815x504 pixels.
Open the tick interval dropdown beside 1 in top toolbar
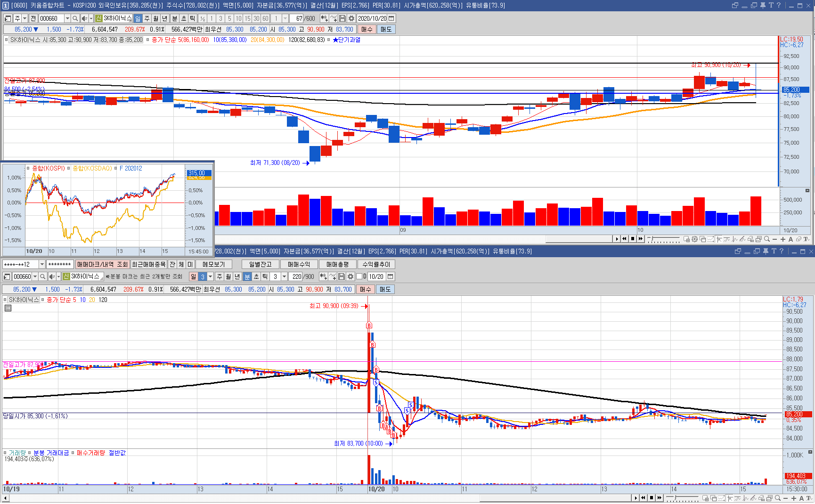(285, 18)
